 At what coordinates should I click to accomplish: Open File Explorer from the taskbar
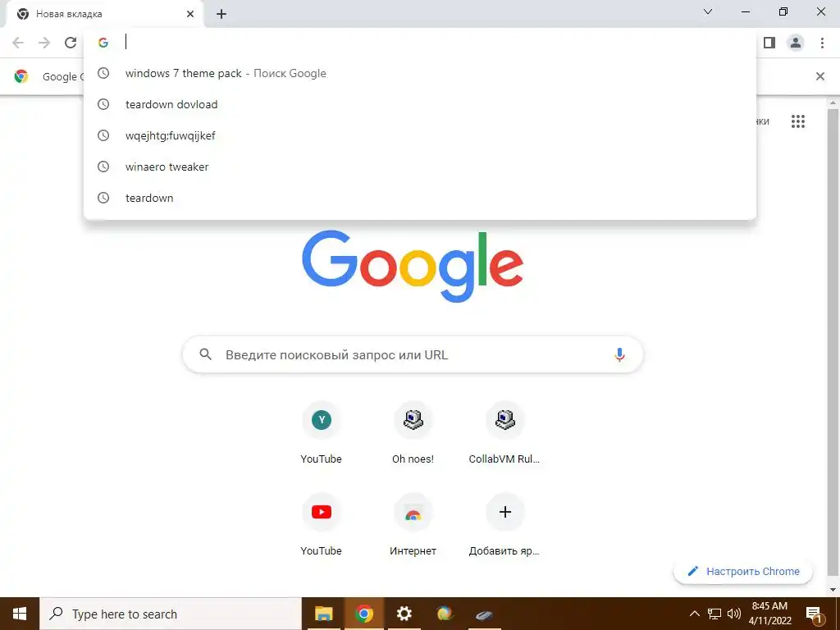coord(323,614)
